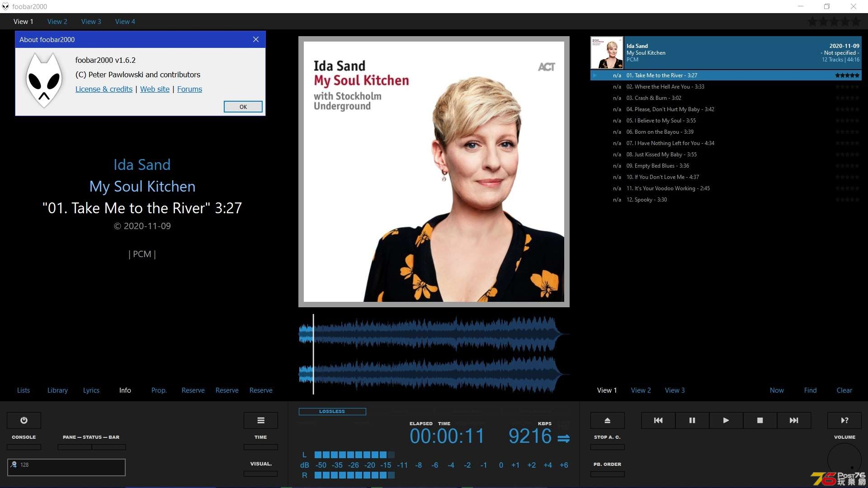
Task: Select playlist View 3 tab below the tracklist
Action: point(675,390)
